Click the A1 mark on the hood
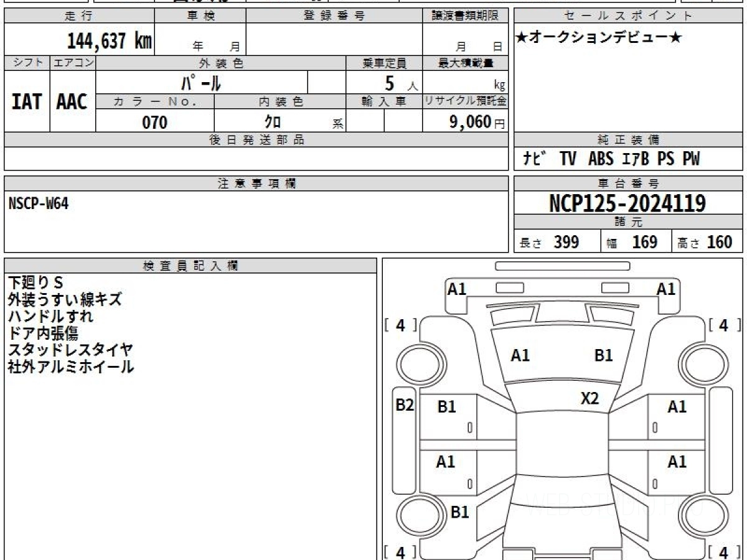Image resolution: width=747 pixels, height=560 pixels. click(x=520, y=355)
